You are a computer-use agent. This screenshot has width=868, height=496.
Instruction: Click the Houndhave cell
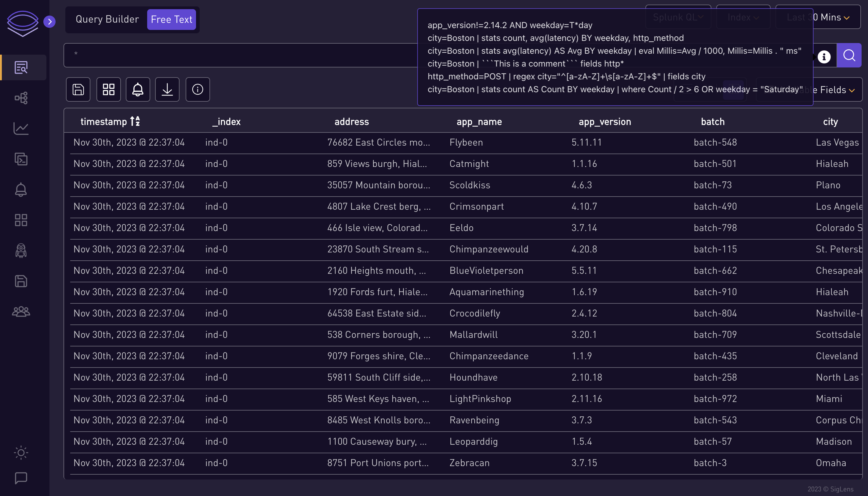(474, 378)
